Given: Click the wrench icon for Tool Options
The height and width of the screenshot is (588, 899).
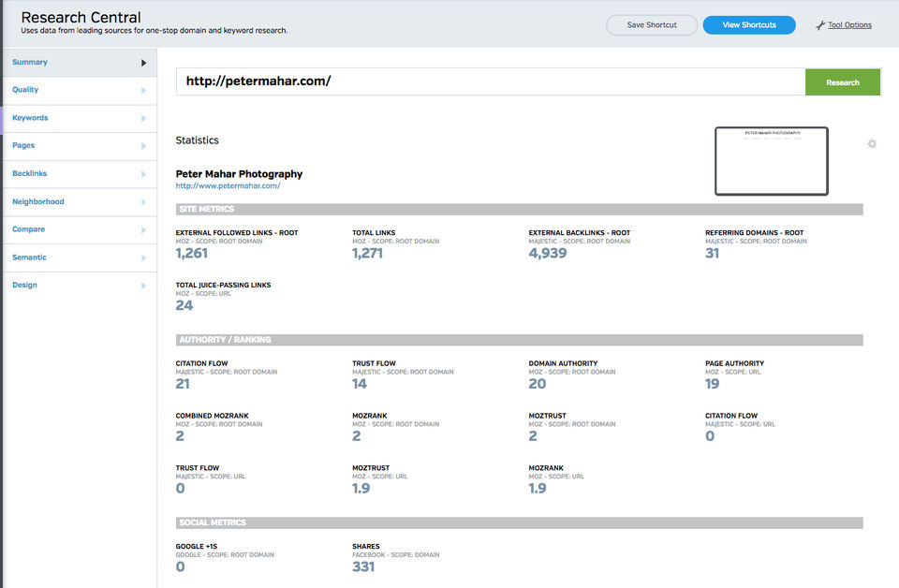Looking at the screenshot, I should (x=820, y=25).
